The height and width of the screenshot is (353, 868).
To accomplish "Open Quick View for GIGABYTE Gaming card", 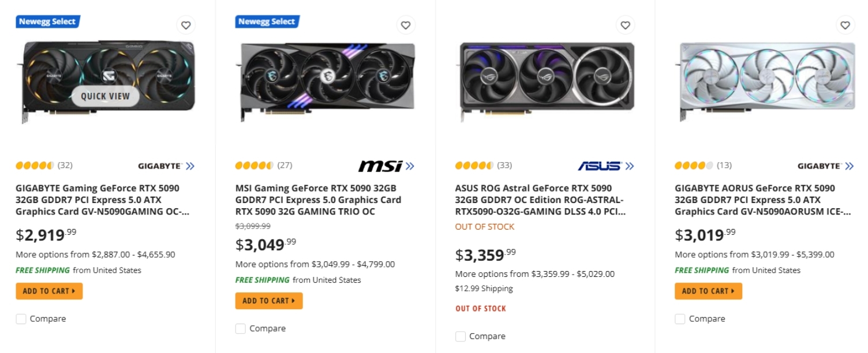I will 106,96.
